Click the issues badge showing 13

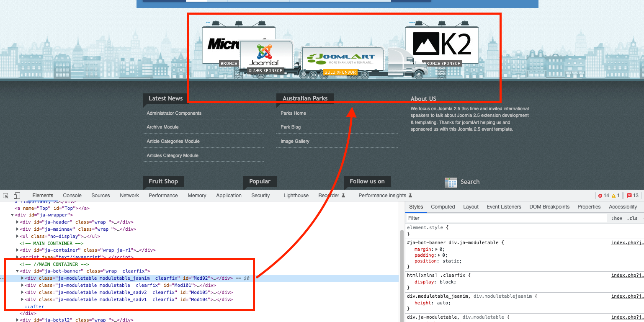click(x=632, y=196)
